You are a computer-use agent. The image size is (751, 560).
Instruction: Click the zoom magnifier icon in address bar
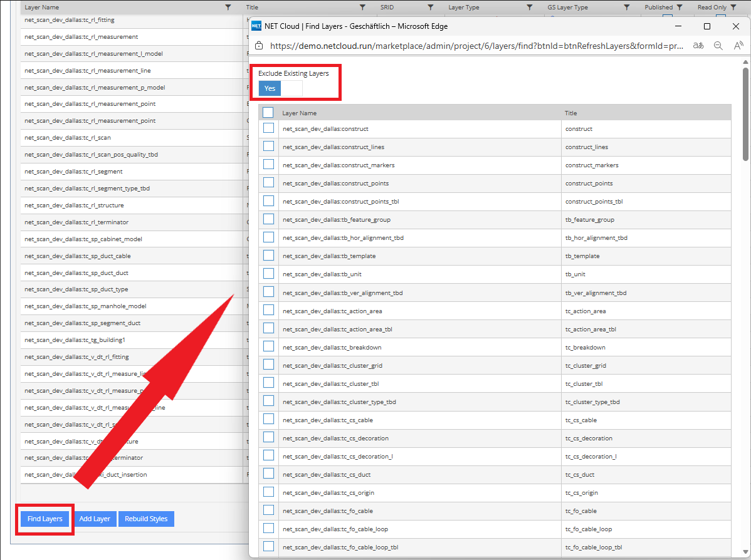click(x=718, y=46)
